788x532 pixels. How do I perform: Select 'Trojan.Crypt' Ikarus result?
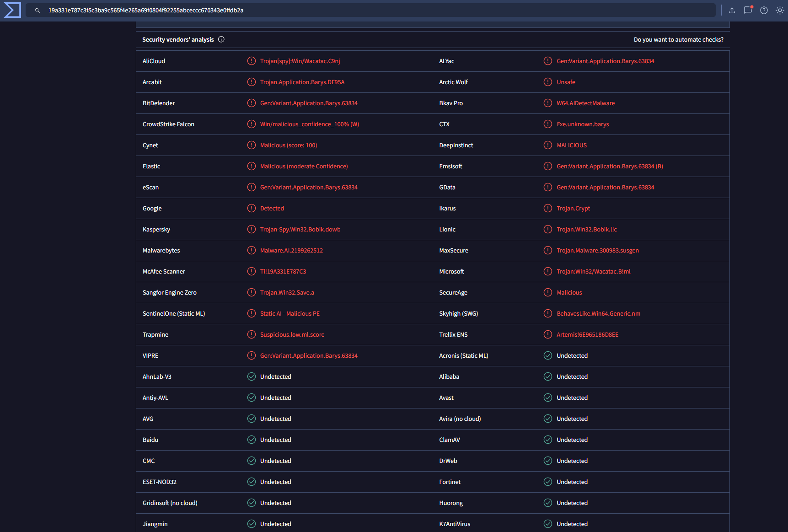click(x=573, y=208)
